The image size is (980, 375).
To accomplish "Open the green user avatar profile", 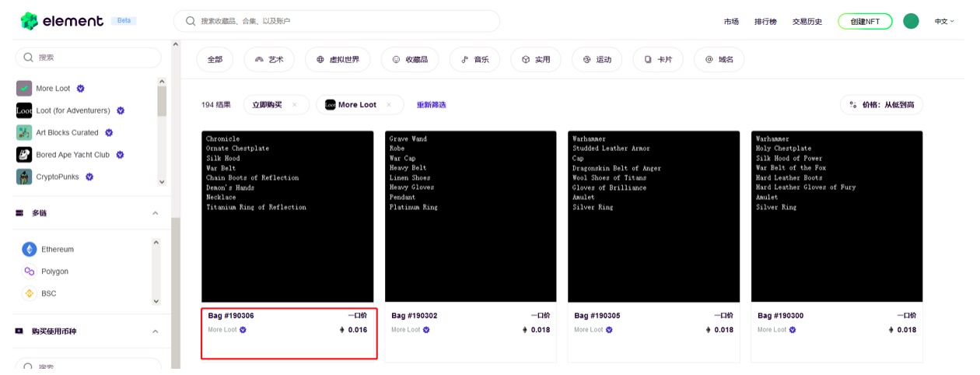I will [911, 21].
